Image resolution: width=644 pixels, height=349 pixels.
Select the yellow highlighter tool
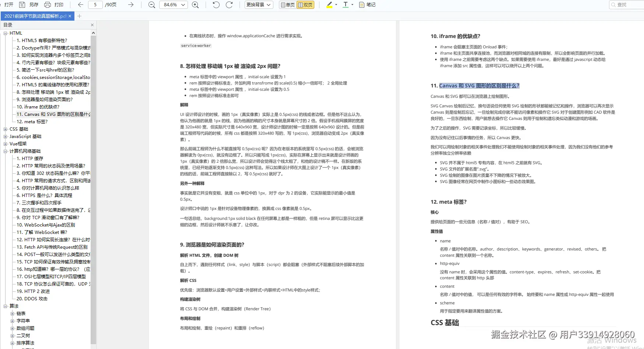point(329,5)
